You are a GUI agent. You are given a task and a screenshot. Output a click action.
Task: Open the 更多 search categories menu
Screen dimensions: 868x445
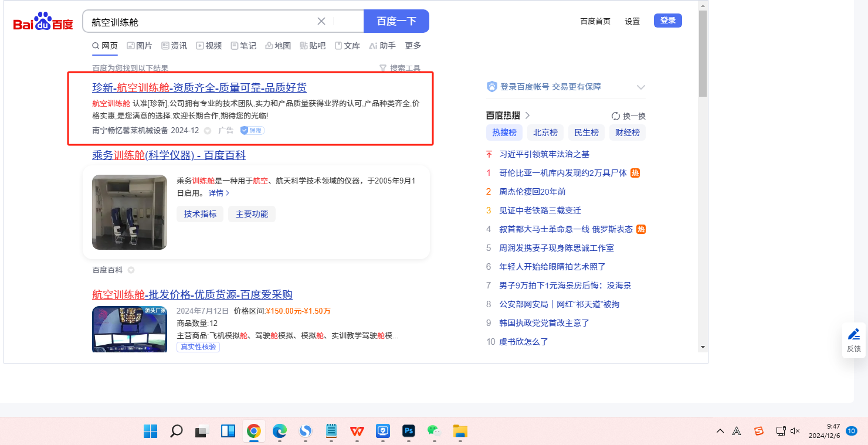(413, 46)
